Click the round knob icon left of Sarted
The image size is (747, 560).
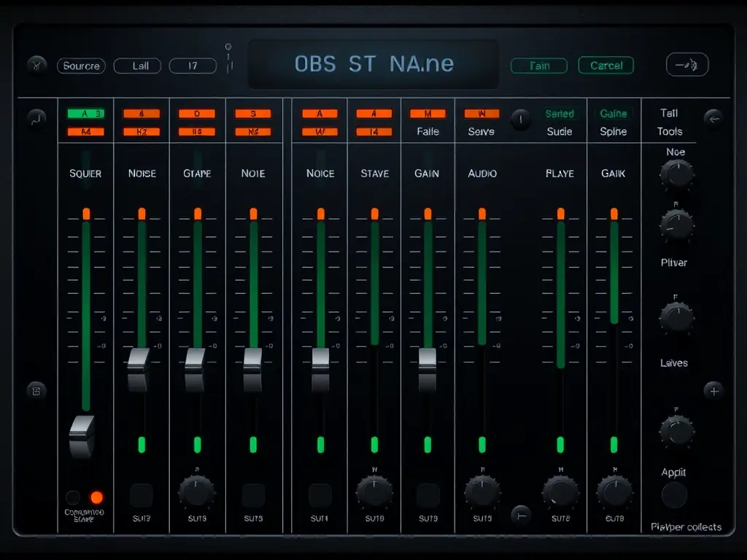pyautogui.click(x=521, y=119)
